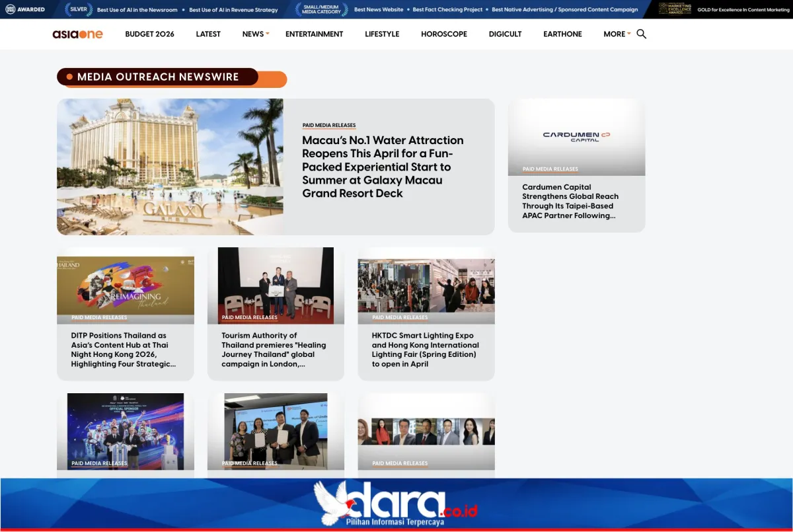793x532 pixels.
Task: Open the search magnifier icon
Action: [x=641, y=34]
